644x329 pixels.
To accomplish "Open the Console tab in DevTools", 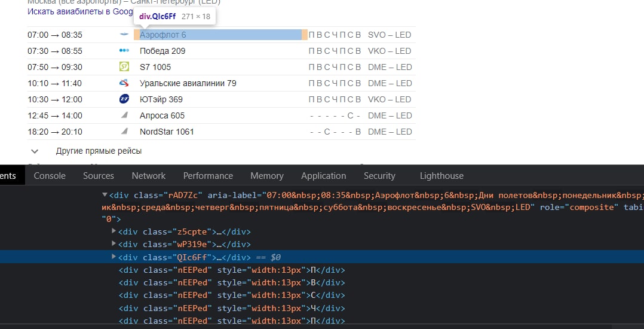I will tap(50, 176).
